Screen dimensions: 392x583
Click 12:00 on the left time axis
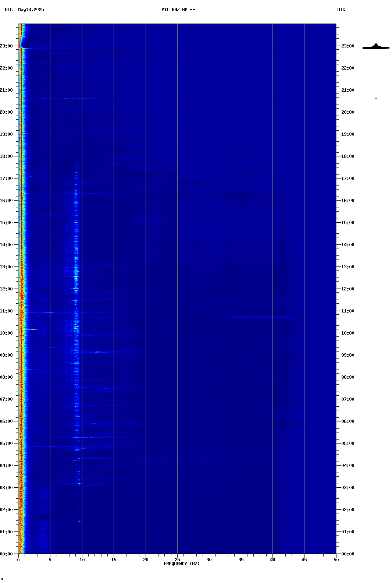click(6, 289)
